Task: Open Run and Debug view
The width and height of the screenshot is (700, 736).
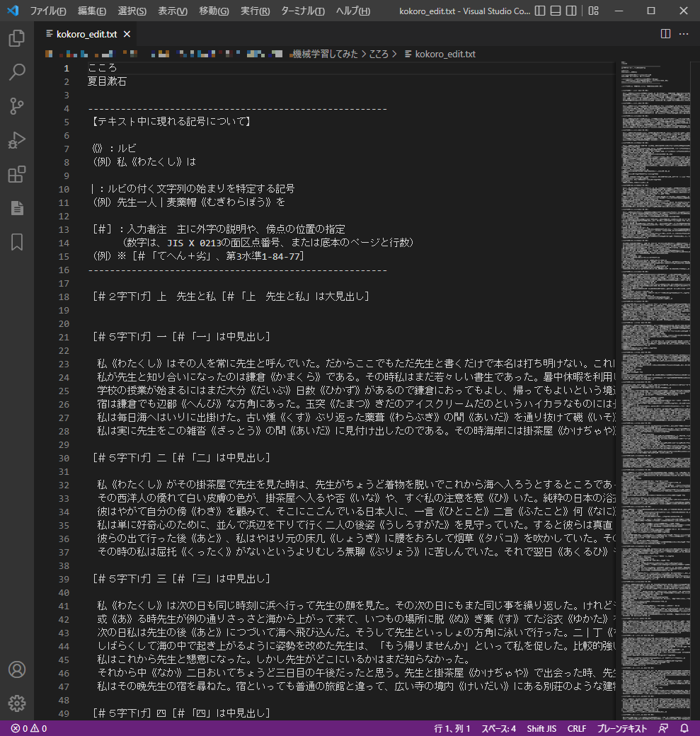Action: click(17, 140)
